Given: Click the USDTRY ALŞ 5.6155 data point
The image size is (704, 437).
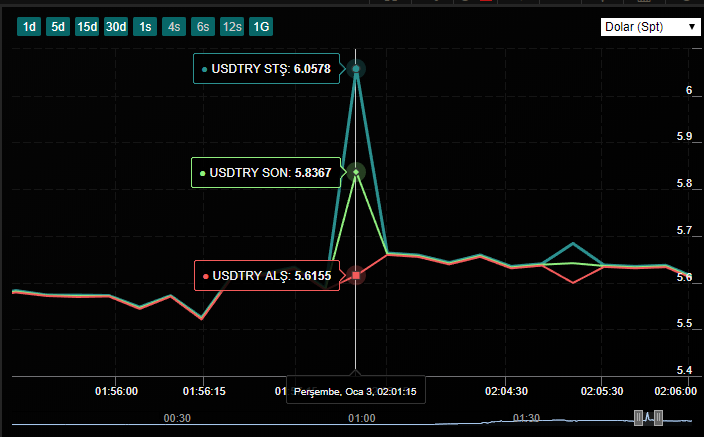Looking at the screenshot, I should coord(356,275).
